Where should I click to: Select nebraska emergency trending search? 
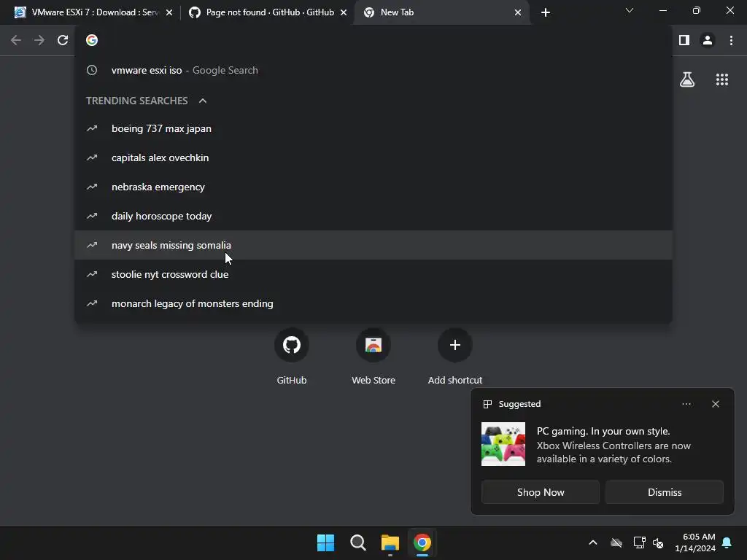click(x=373, y=187)
